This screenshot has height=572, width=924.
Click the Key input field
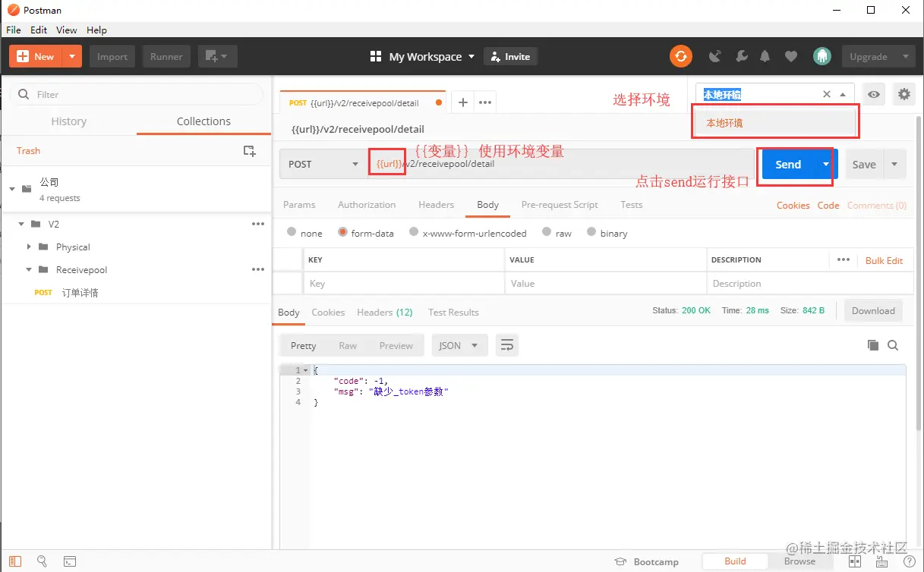click(x=403, y=283)
